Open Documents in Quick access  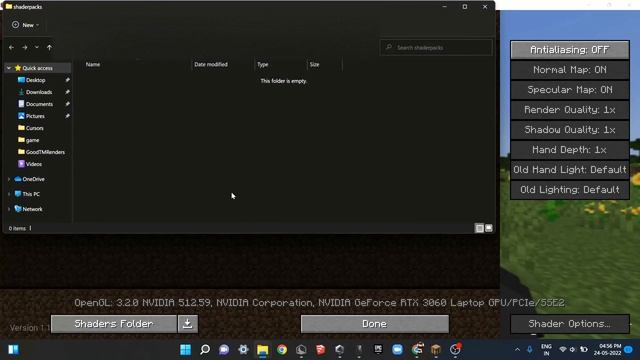click(x=39, y=104)
